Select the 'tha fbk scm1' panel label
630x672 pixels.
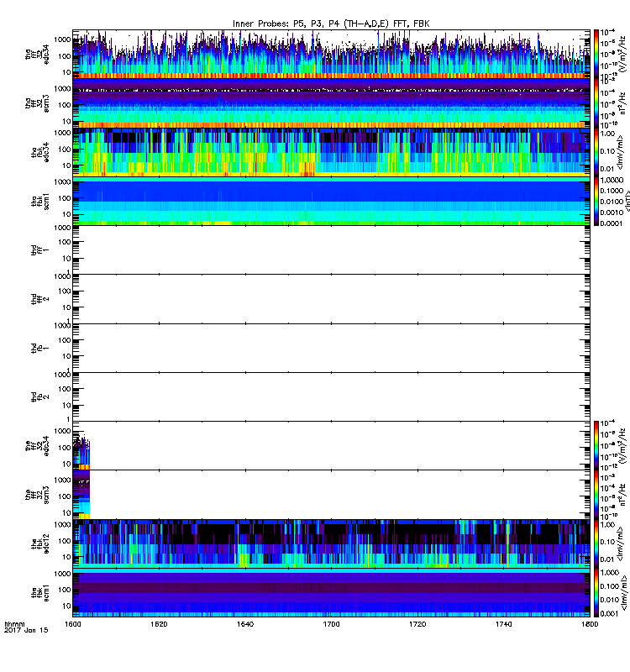40,202
